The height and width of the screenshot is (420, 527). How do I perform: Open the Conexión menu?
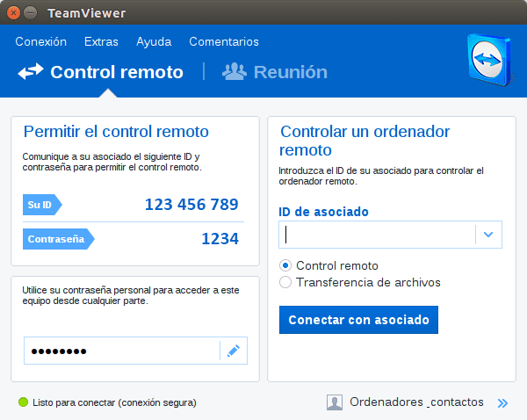(x=41, y=41)
